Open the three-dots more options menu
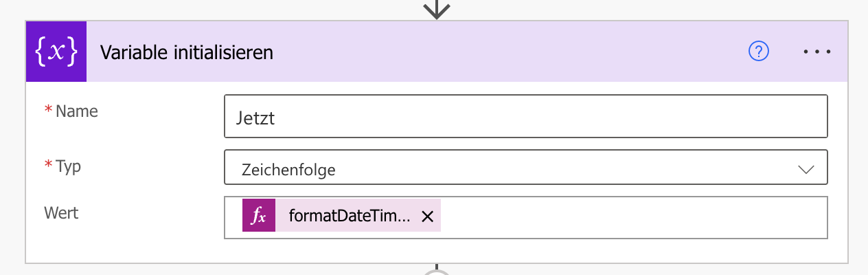Image resolution: width=868 pixels, height=275 pixels. [x=817, y=52]
